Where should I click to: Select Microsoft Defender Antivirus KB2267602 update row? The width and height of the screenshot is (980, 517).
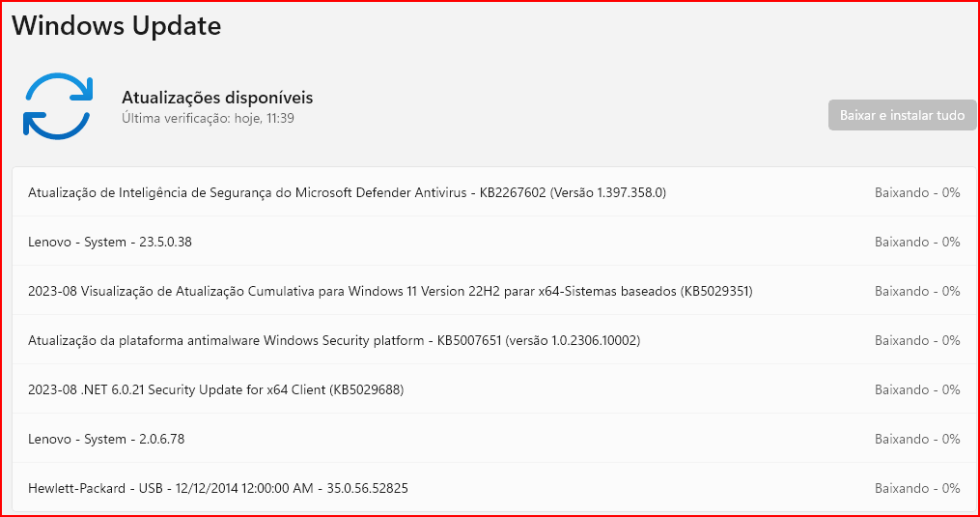[x=493, y=192]
